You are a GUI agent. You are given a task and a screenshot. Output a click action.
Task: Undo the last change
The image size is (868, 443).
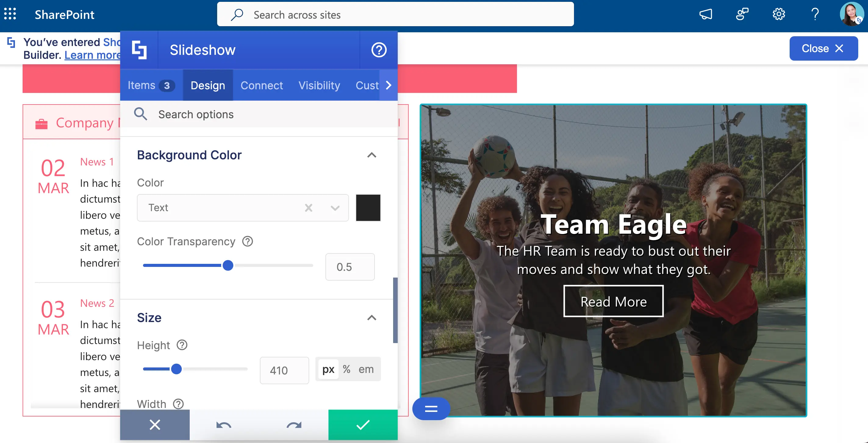pyautogui.click(x=224, y=425)
